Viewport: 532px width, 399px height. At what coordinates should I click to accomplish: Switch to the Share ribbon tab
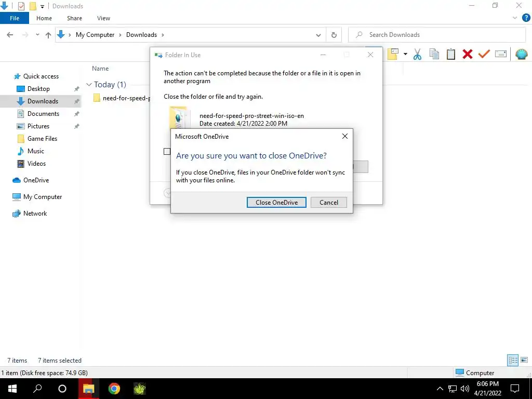[x=74, y=18]
